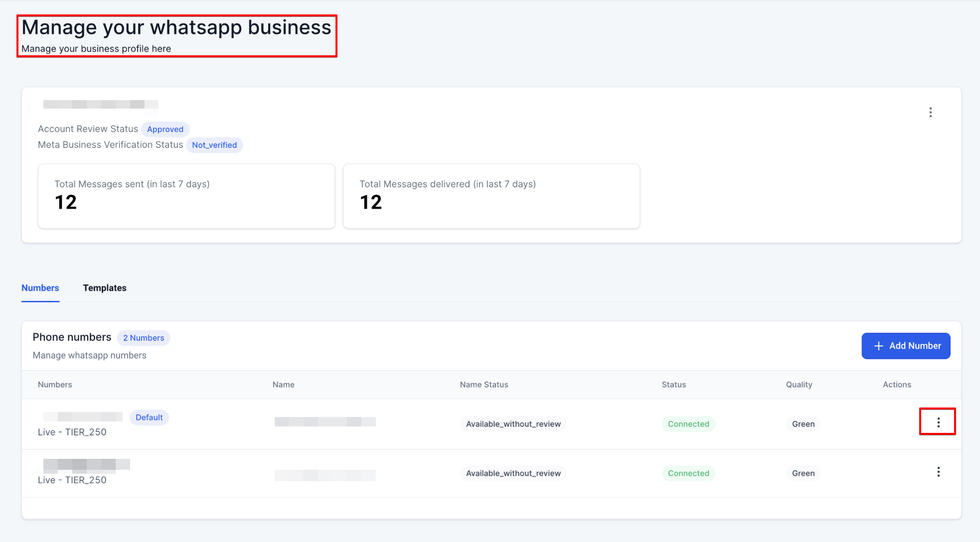Click first row Connected status badge

click(x=688, y=424)
